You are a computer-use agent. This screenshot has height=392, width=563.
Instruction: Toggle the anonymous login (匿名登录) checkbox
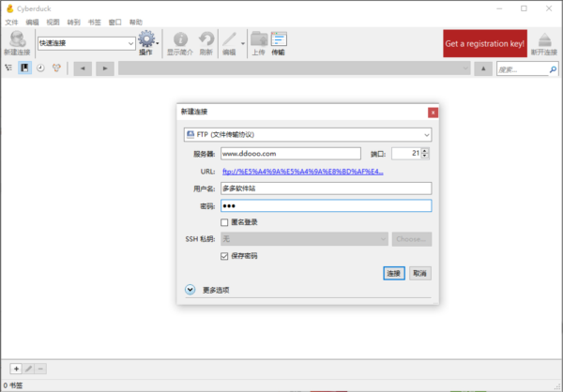(x=224, y=222)
